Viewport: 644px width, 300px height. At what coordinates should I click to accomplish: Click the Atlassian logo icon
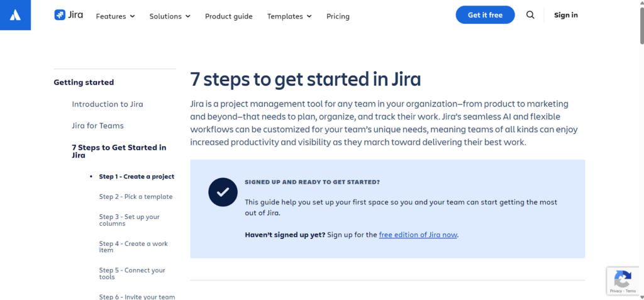pyautogui.click(x=16, y=15)
